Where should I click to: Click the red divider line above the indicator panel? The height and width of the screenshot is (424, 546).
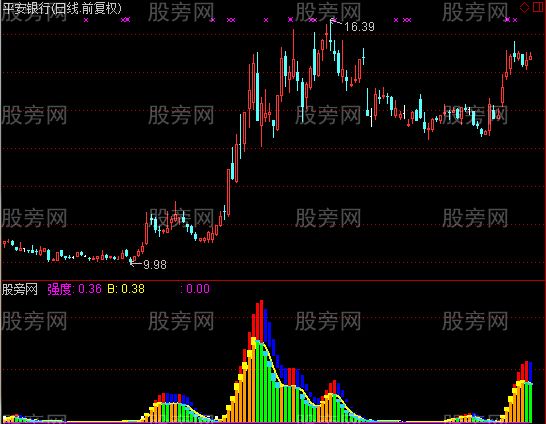pyautogui.click(x=273, y=280)
